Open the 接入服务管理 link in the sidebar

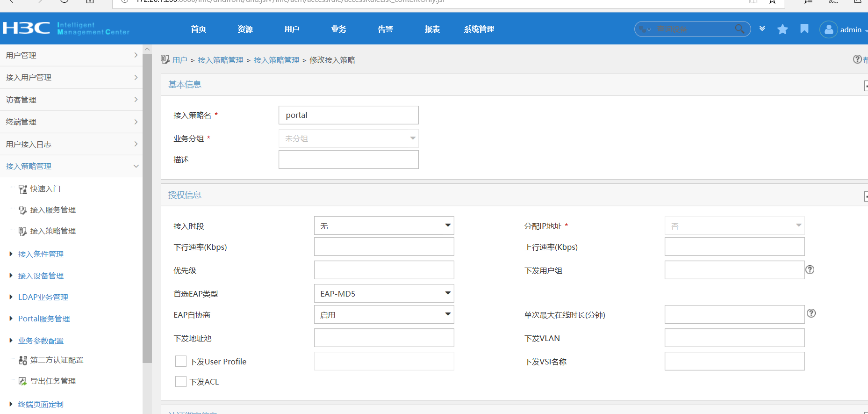tap(53, 210)
